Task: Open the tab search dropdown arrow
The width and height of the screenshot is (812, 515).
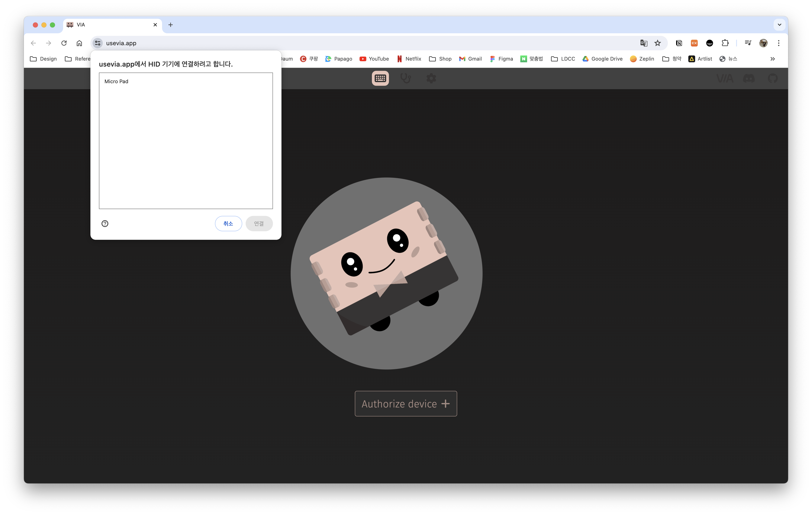Action: (779, 25)
